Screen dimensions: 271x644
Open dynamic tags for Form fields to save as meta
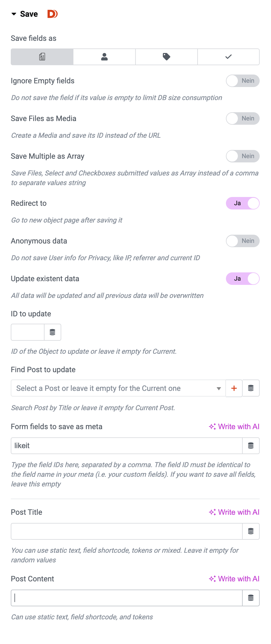[x=251, y=446]
